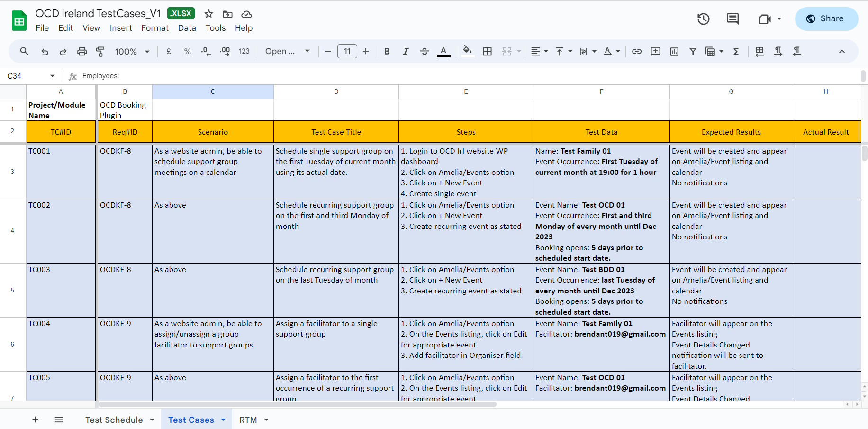Screen dimensions: 868x429
Task: Expand the Test Schedule tab options arrow
Action: pyautogui.click(x=152, y=420)
